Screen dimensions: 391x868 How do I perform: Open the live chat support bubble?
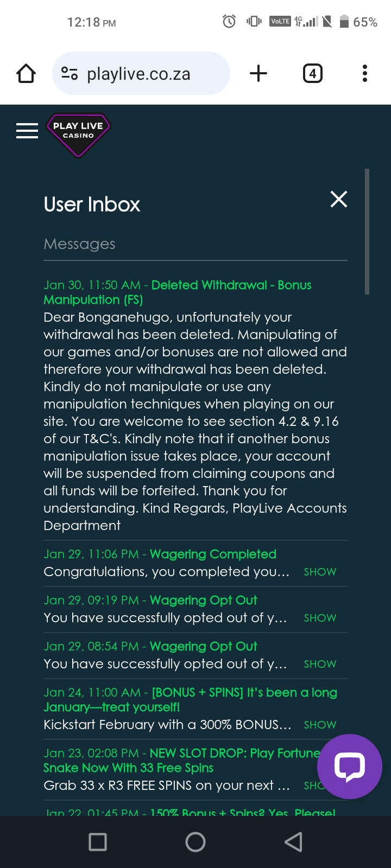pyautogui.click(x=349, y=766)
